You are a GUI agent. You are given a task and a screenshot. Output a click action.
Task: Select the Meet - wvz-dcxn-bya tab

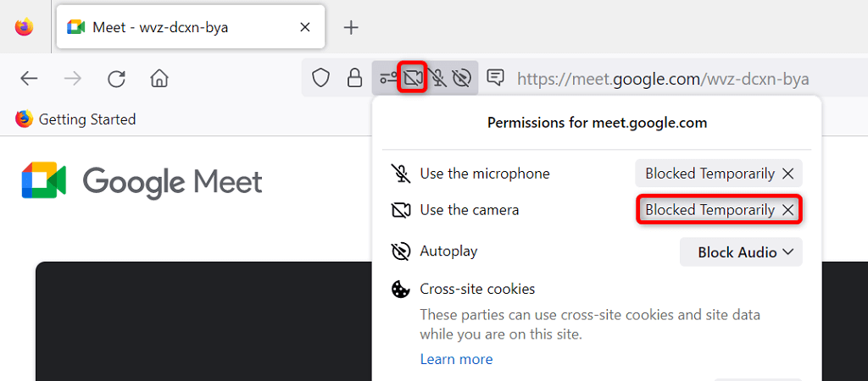click(161, 27)
